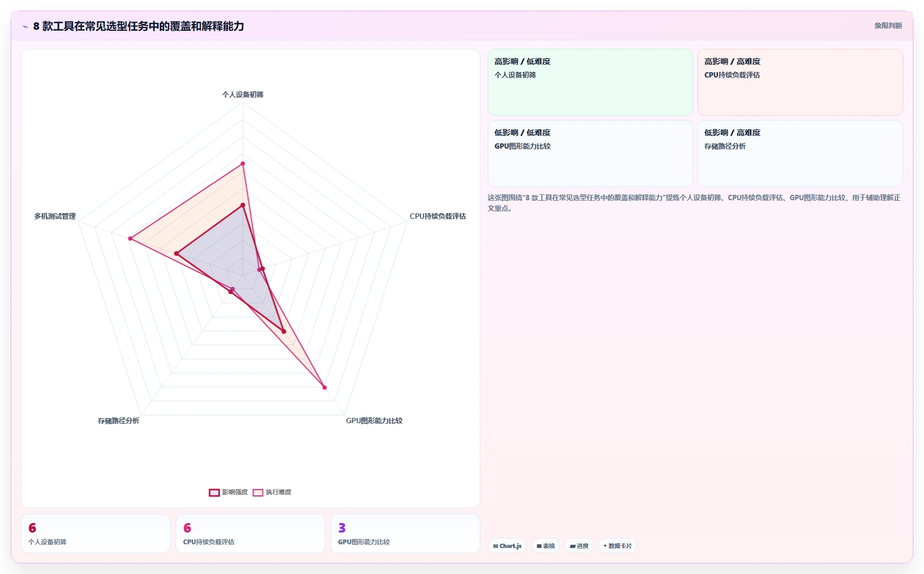924x574 pixels.
Task: Toggle the 影响强度 legend swatch
Action: [x=214, y=492]
